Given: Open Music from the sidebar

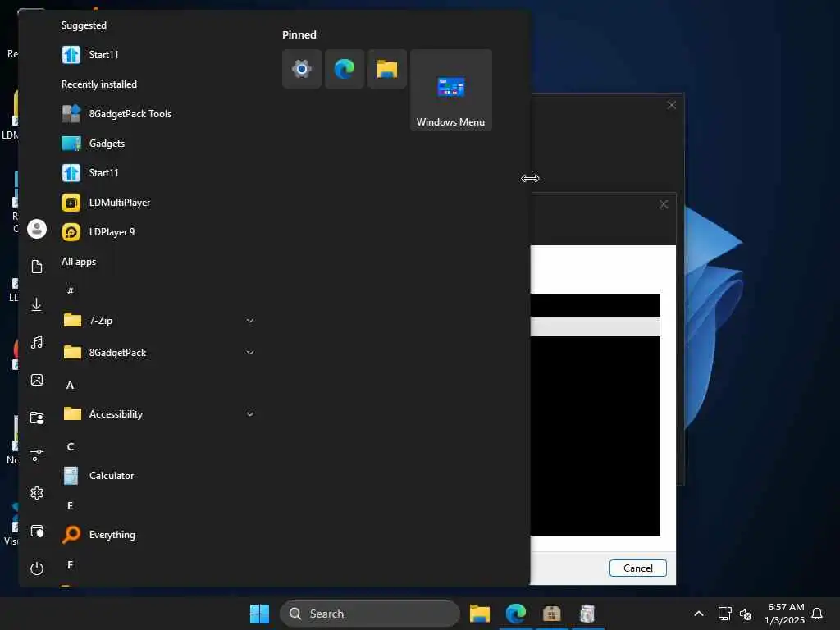Looking at the screenshot, I should (37, 342).
